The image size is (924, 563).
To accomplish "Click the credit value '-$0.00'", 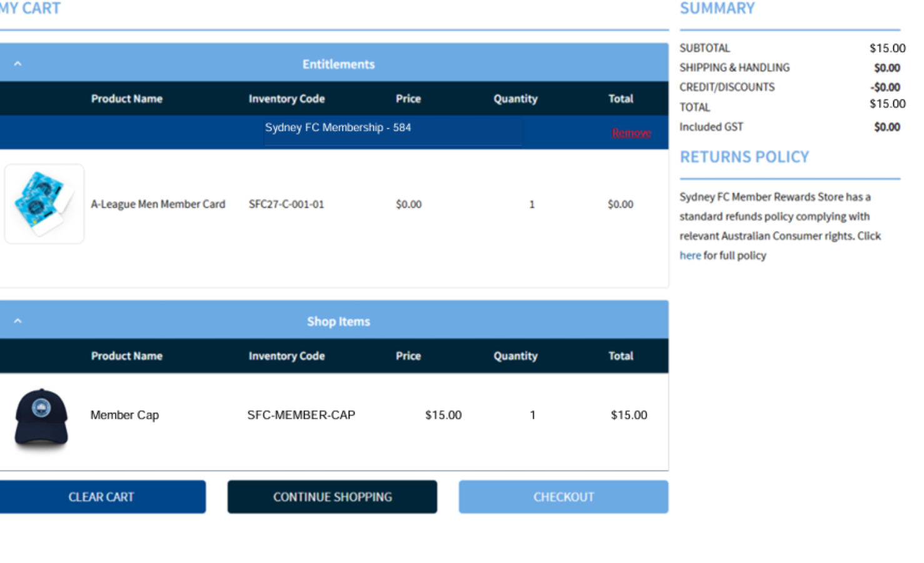I will click(x=885, y=87).
